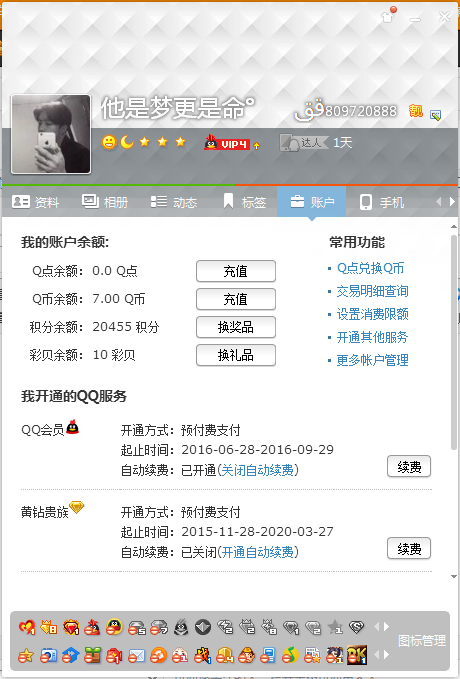Click the 达人 badge icon

(x=304, y=143)
